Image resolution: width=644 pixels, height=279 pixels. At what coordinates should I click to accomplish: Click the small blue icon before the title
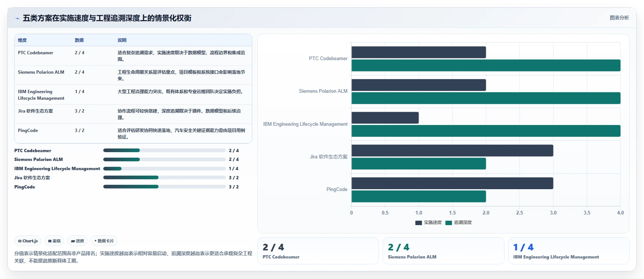17,18
